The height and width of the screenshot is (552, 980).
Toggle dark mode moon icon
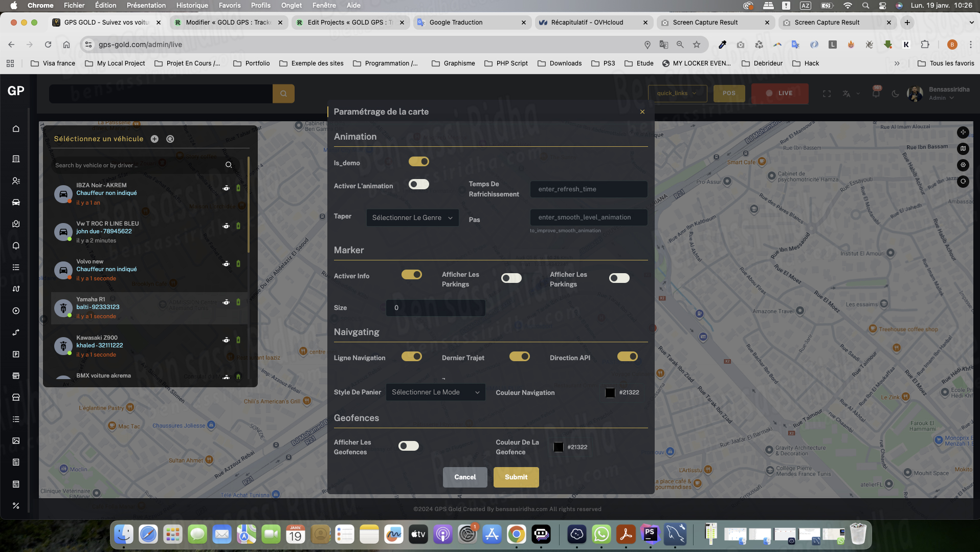click(x=895, y=94)
